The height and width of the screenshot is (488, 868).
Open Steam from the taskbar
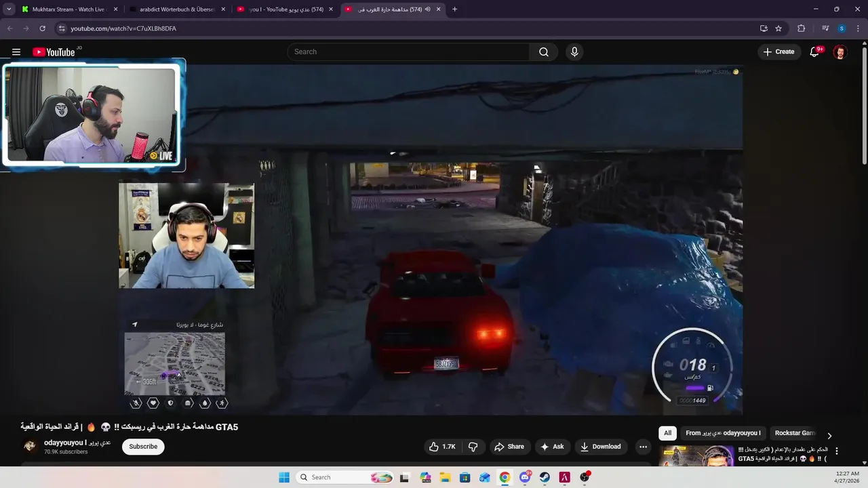(545, 477)
